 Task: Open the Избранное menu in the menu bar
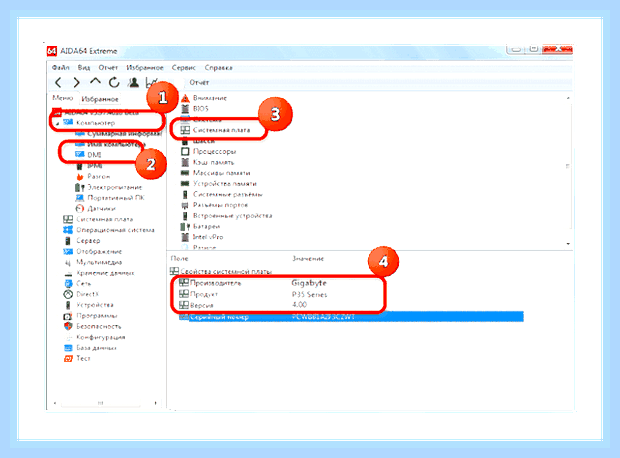[x=145, y=68]
